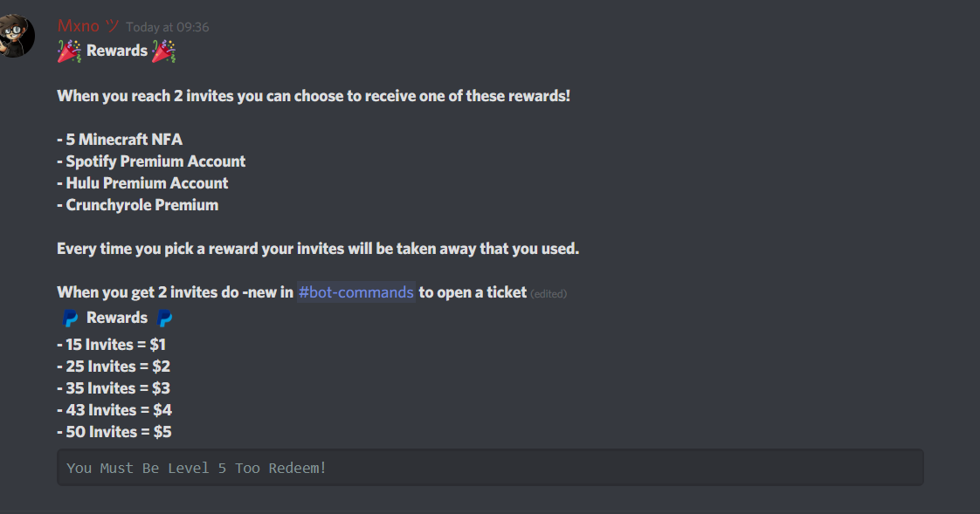Click the "25 Invites = $2" line

click(x=114, y=367)
